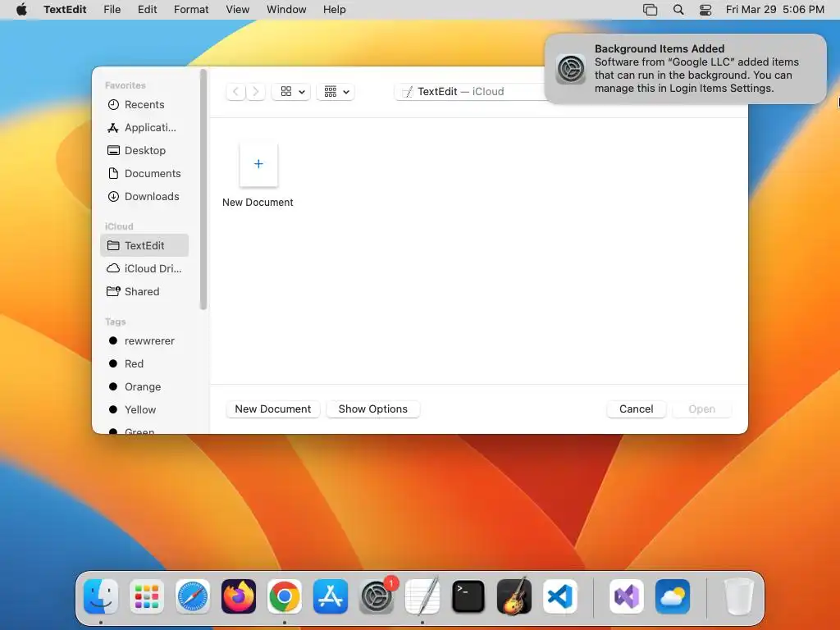Click the Cancel button
The image size is (840, 630).
tap(636, 409)
